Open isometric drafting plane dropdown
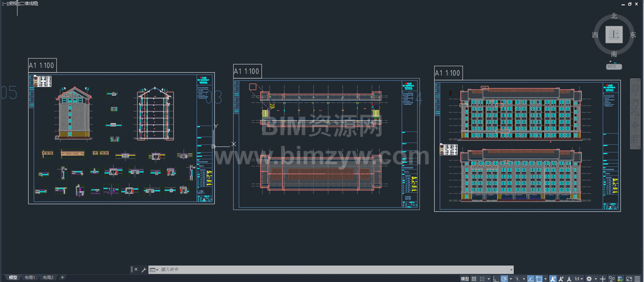The width and height of the screenshot is (644, 282). (524, 279)
